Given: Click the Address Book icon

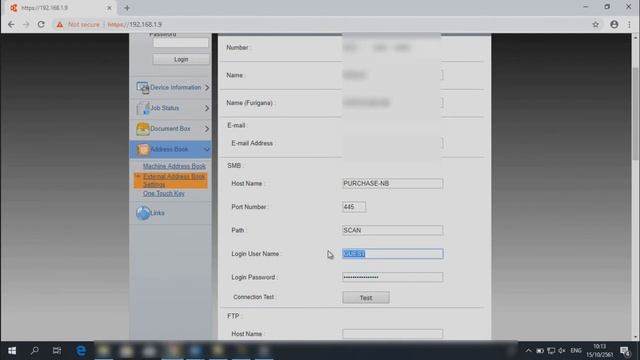Looking at the screenshot, I should (142, 149).
